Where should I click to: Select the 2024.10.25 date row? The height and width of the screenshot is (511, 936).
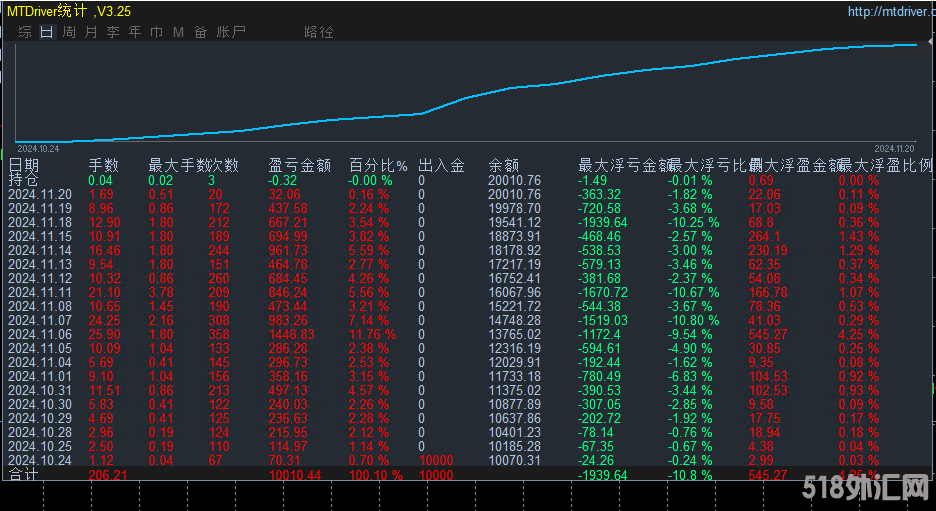tap(40, 447)
